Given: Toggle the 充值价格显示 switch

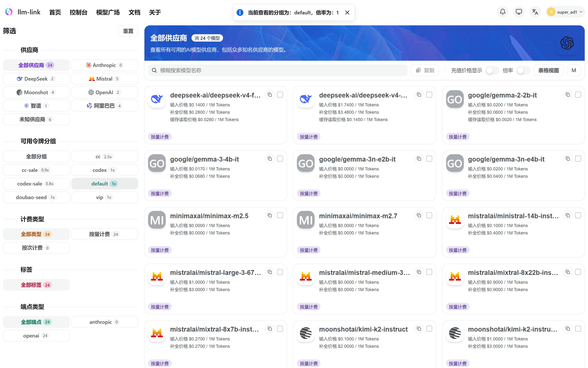Looking at the screenshot, I should click(492, 70).
